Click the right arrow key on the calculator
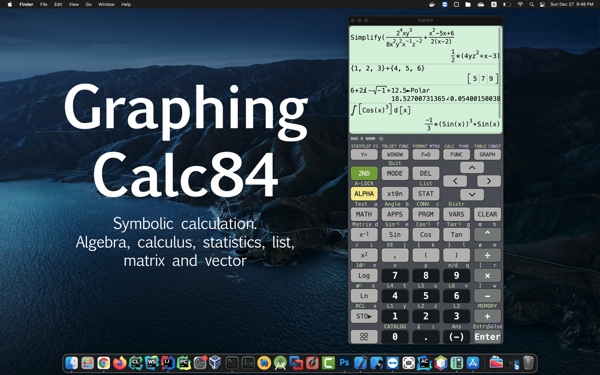600x375 pixels. pos(489,181)
